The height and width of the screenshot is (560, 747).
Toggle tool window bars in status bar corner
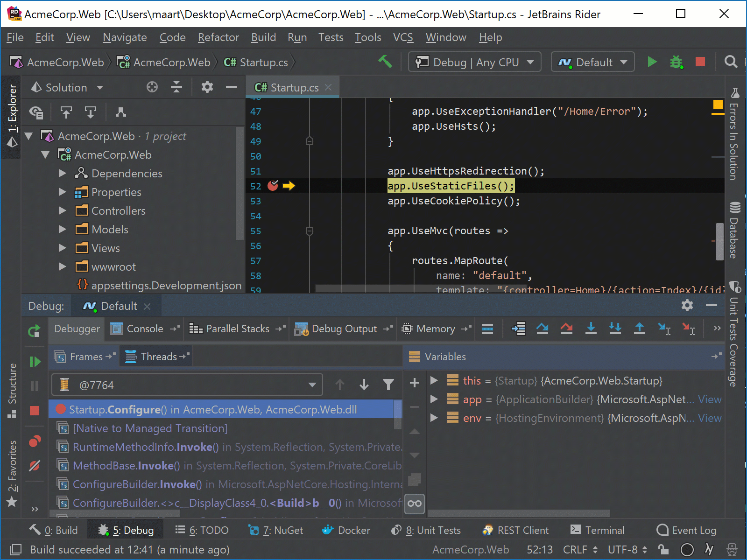(16, 549)
